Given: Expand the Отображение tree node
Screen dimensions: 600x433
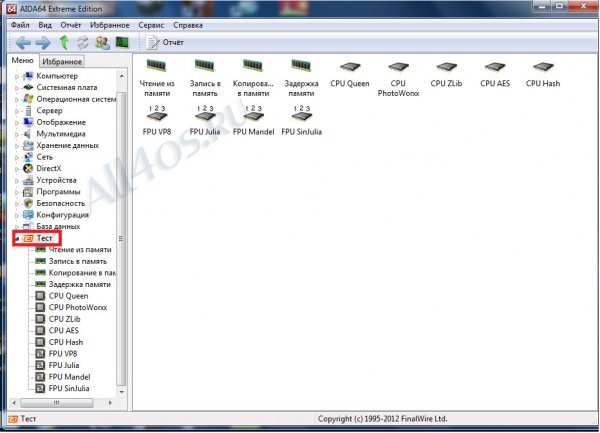Looking at the screenshot, I should 17,122.
